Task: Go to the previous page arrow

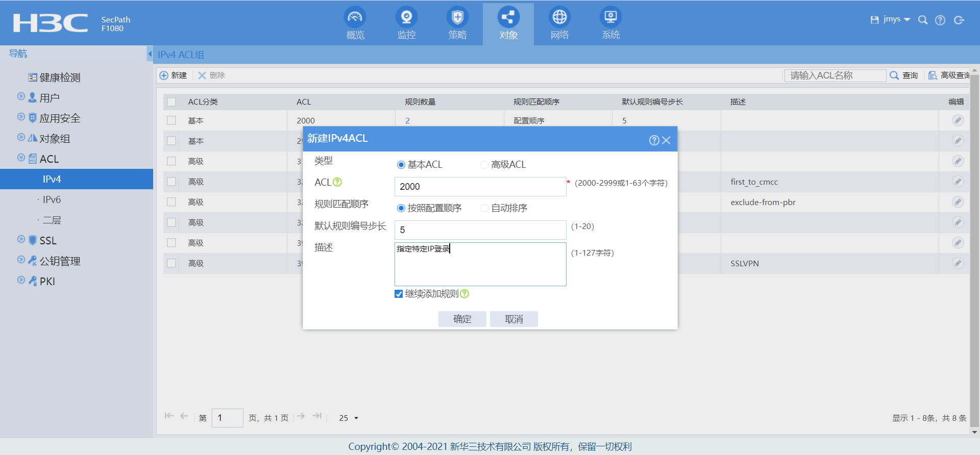Action: [x=184, y=416]
